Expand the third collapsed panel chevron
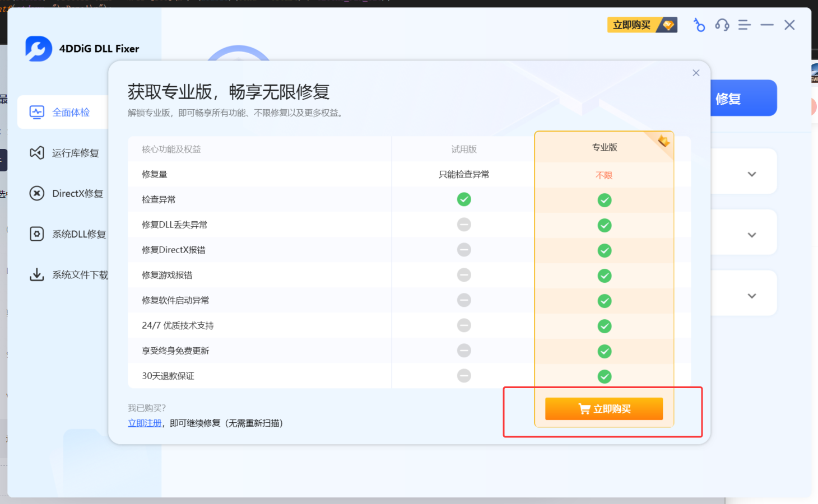This screenshot has height=504, width=818. [x=752, y=296]
